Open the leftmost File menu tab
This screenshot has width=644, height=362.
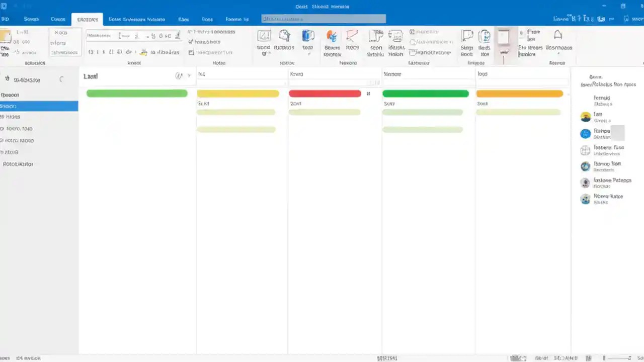pos(5,19)
